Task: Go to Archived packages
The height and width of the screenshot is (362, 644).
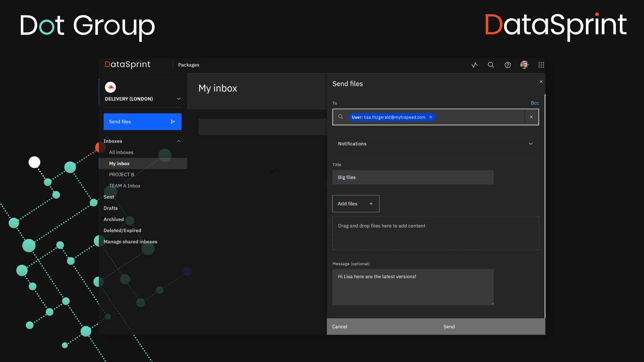Action: tap(113, 220)
